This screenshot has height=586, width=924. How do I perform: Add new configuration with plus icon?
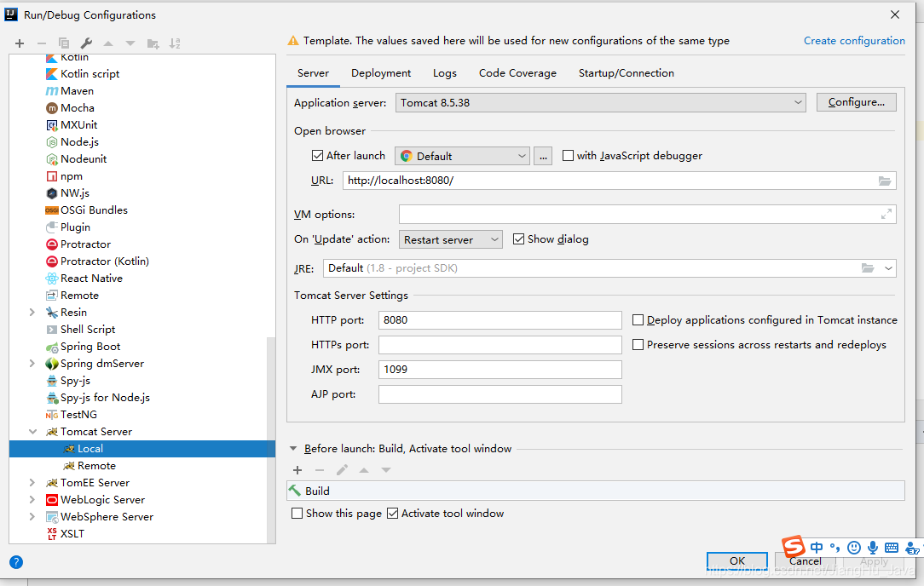20,43
